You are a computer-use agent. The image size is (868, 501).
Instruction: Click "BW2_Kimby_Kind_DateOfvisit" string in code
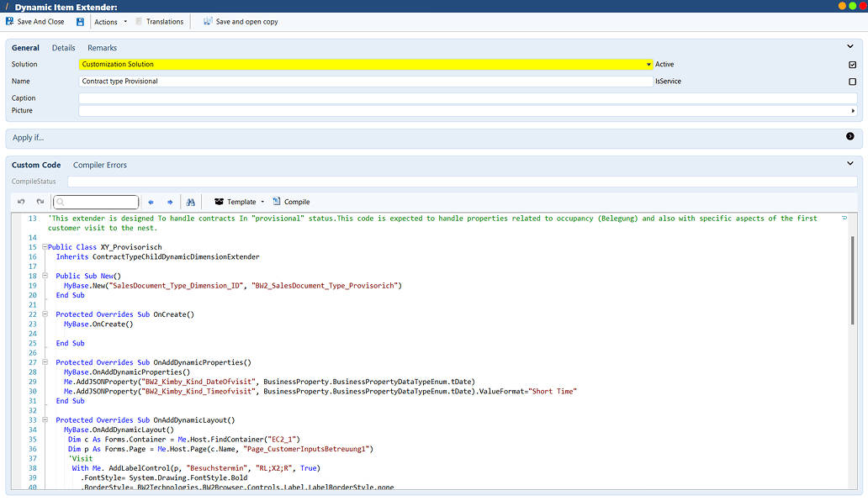pyautogui.click(x=198, y=382)
